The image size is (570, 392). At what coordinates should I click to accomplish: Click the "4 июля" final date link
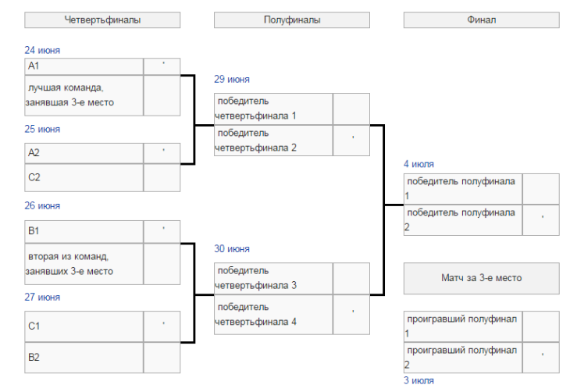pyautogui.click(x=419, y=164)
